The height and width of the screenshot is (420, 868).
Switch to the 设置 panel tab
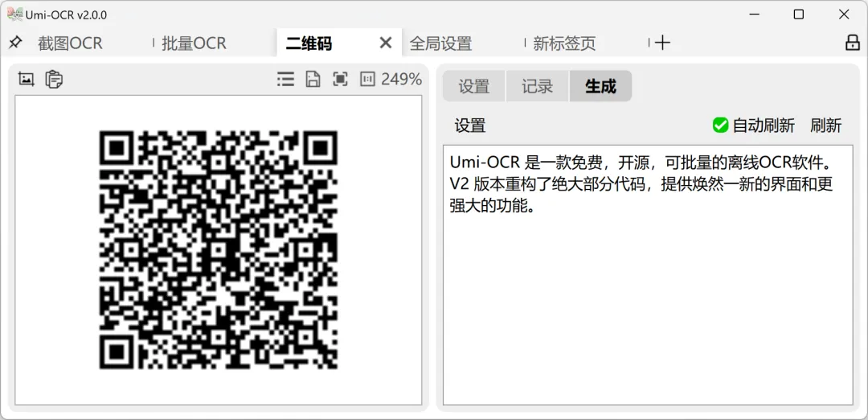pyautogui.click(x=474, y=86)
